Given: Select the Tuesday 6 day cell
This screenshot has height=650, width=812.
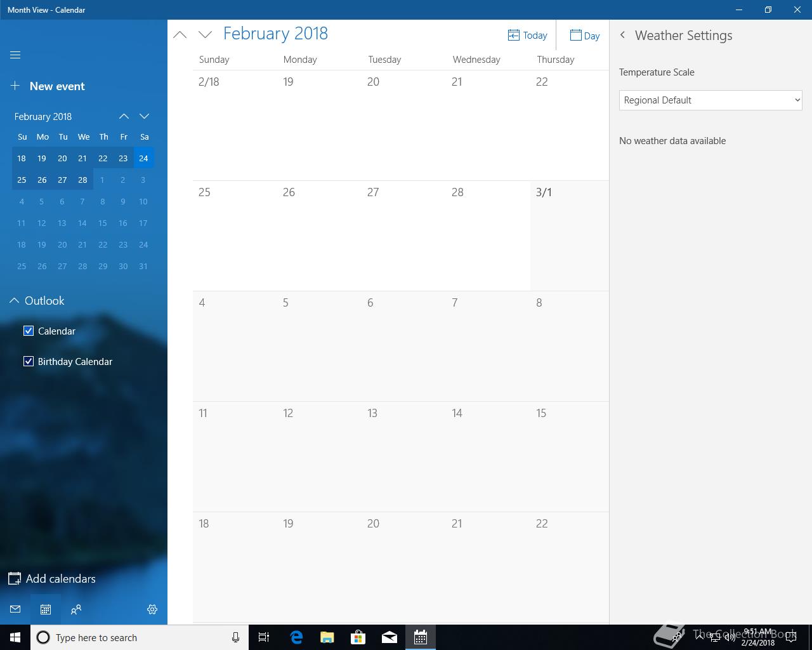Looking at the screenshot, I should (x=404, y=346).
